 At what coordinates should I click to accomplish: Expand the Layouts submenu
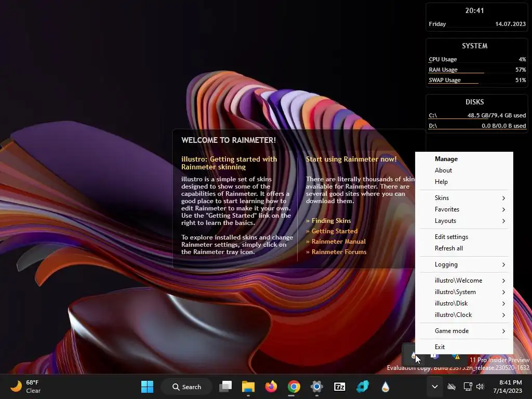(464, 221)
